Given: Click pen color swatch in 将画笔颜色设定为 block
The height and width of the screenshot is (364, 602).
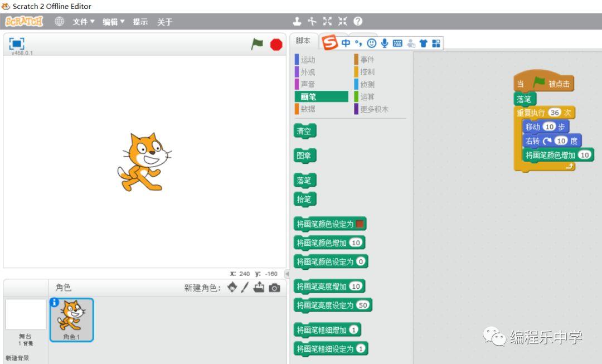Looking at the screenshot, I should (x=360, y=224).
